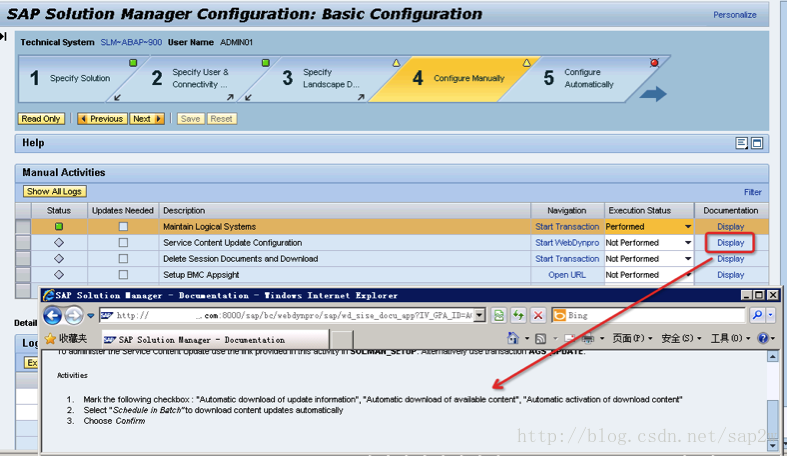The width and height of the screenshot is (788, 456).
Task: Expand the left navigation panel arrow
Action: coord(4,36)
